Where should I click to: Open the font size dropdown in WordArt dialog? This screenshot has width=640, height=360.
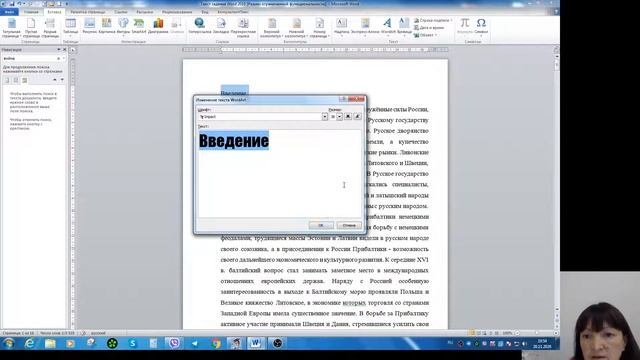(339, 117)
